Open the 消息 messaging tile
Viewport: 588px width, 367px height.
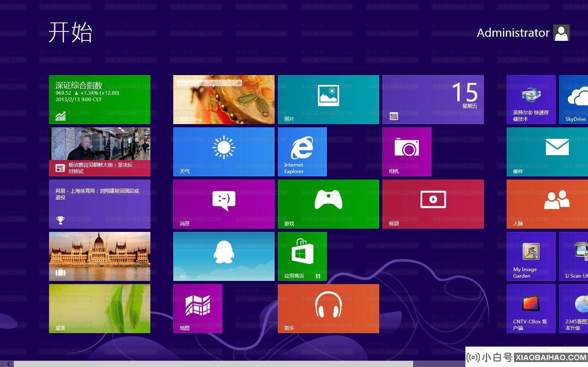[x=224, y=204]
